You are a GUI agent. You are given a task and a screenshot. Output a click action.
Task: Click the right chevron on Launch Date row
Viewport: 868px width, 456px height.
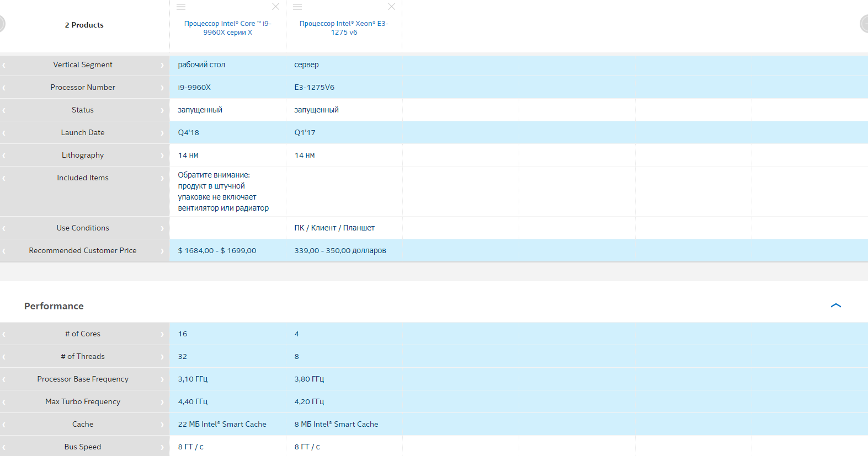pyautogui.click(x=162, y=133)
